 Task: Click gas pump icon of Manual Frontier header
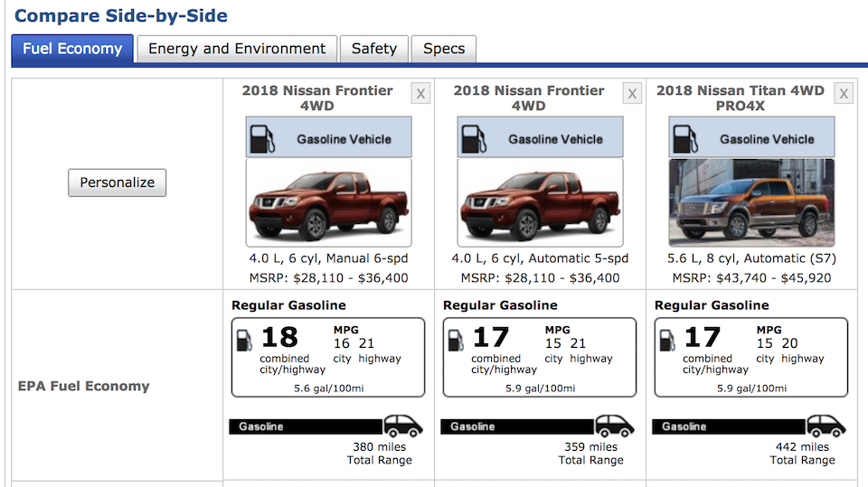(262, 139)
